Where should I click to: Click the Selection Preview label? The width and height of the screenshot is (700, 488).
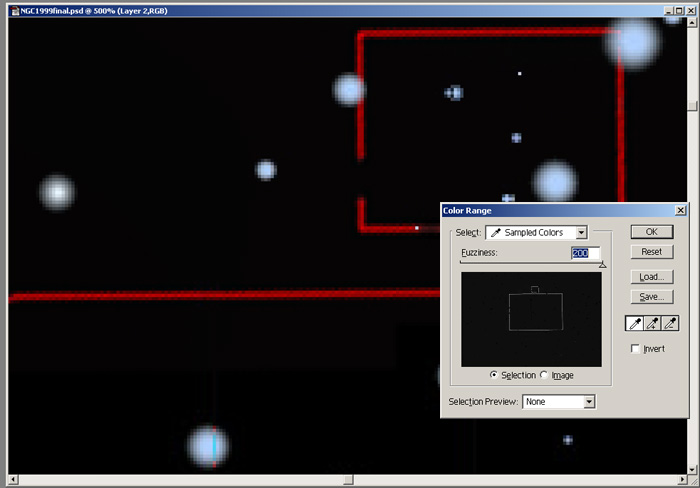point(483,401)
